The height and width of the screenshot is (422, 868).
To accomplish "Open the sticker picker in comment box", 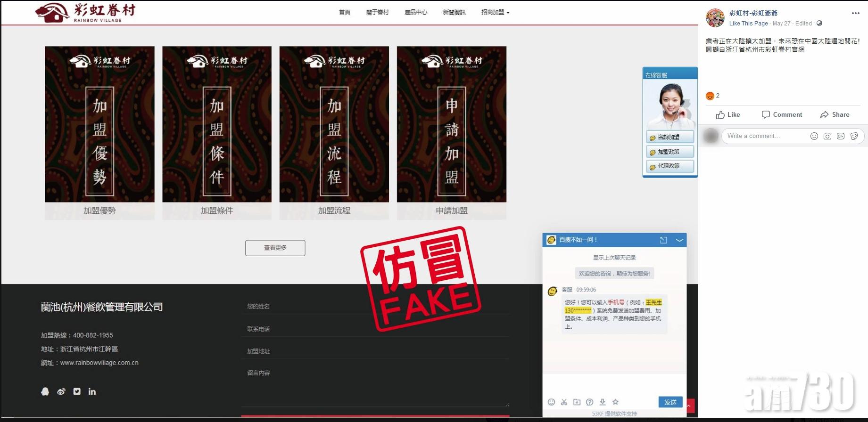I will coord(854,136).
